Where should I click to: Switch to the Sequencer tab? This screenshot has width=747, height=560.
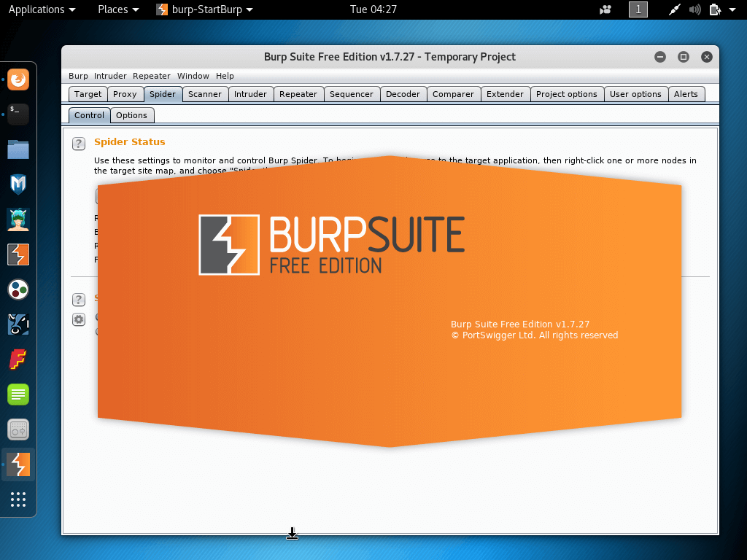(x=352, y=94)
